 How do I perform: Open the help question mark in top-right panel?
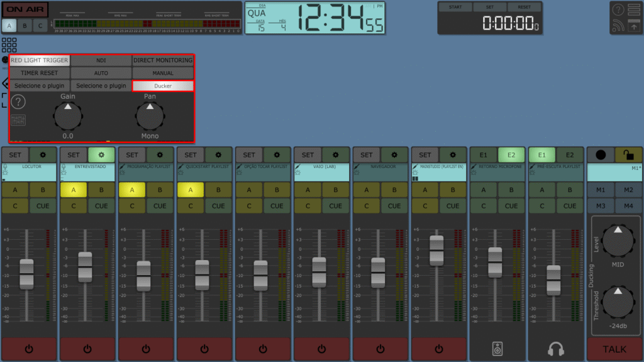[x=618, y=10]
